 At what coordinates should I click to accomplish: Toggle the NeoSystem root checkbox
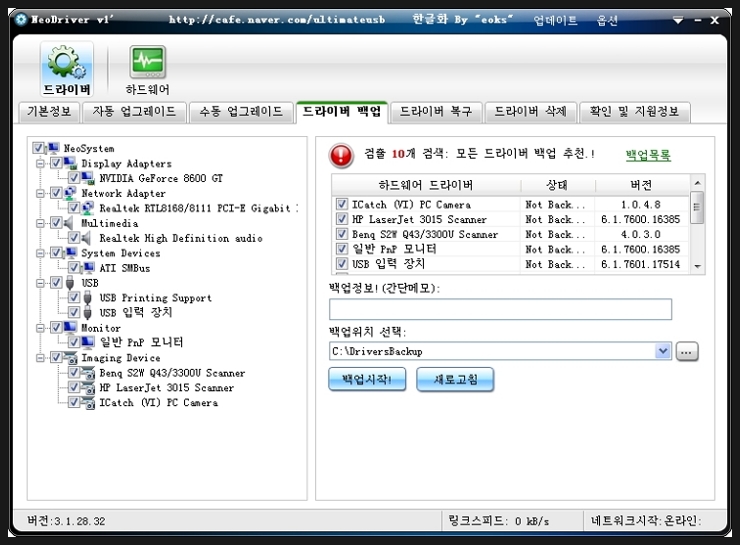(39, 148)
